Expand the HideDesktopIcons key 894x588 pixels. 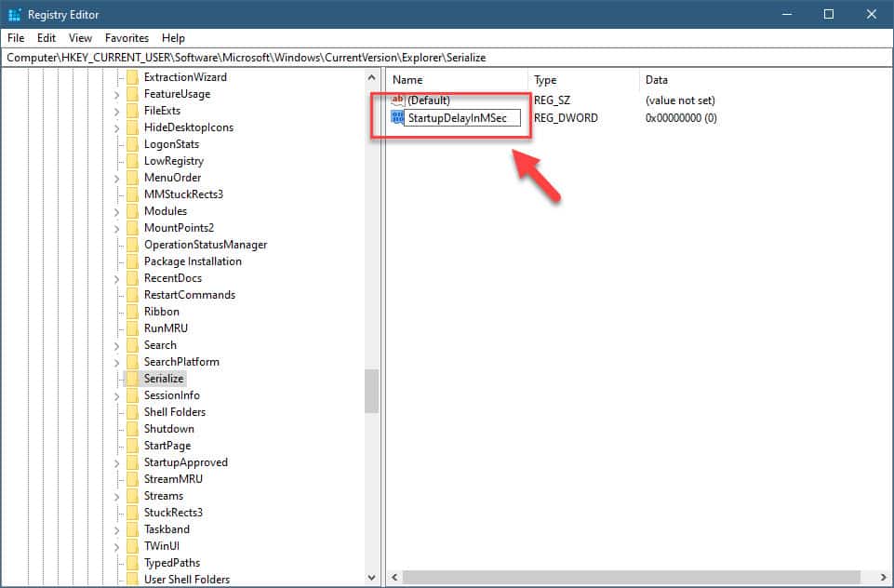pos(117,127)
